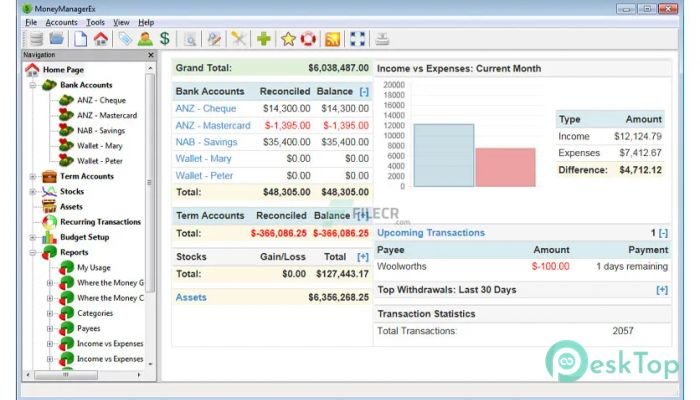Select Wallet - Mary in navigation tree
Viewport: 700px width, 400px height.
(100, 146)
